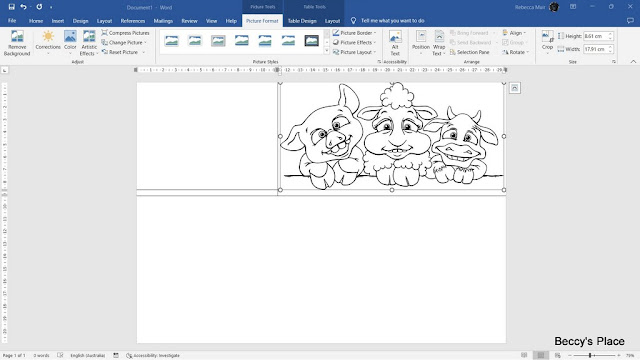Click the Ribbon Display Options icon
Image resolution: width=640 pixels, height=360 pixels.
[x=573, y=7]
